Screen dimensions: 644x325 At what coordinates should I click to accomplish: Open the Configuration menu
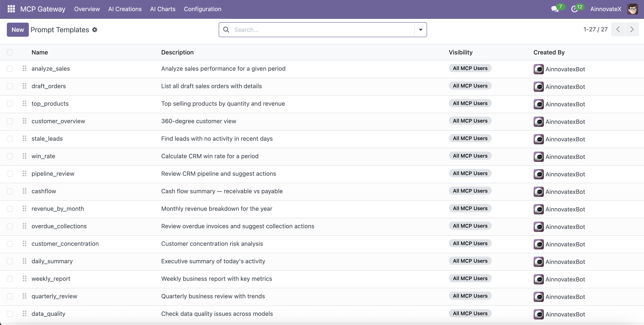(x=202, y=9)
